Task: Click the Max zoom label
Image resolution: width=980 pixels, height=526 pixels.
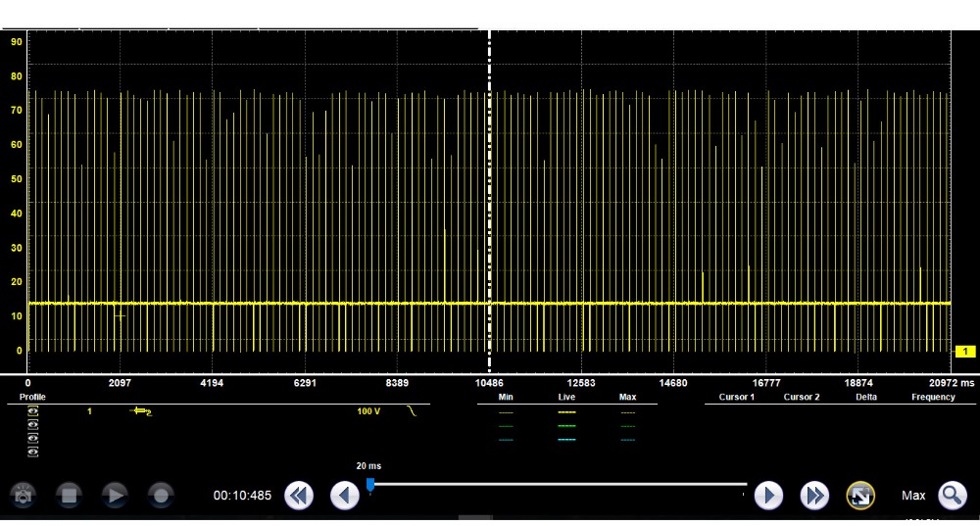Action: pos(913,496)
